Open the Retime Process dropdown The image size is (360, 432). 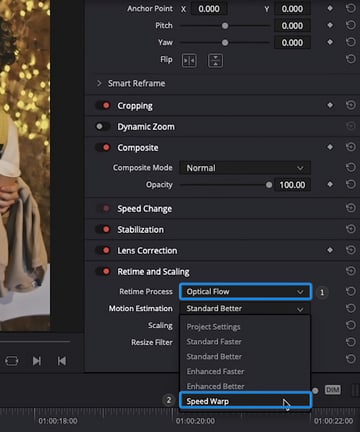point(245,292)
